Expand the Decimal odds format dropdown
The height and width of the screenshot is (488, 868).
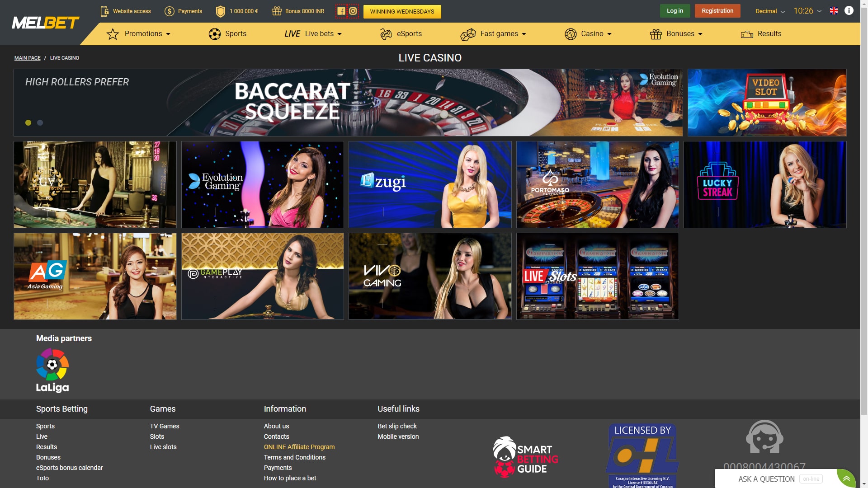[x=769, y=11]
